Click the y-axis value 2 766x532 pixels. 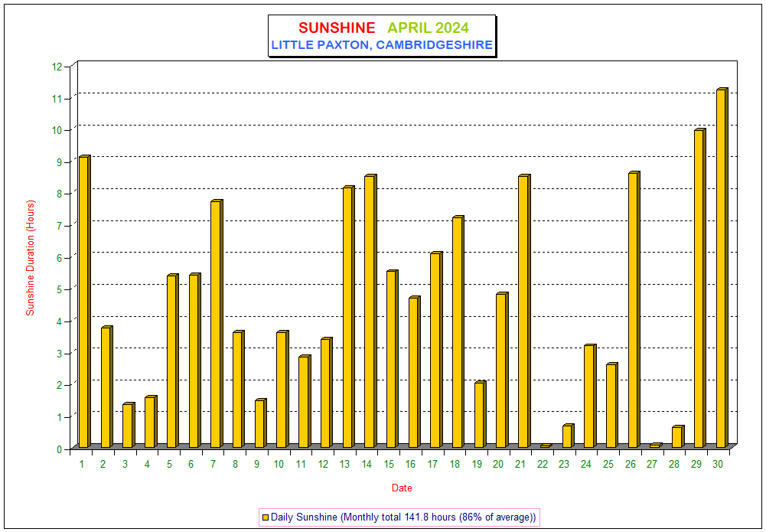tap(60, 385)
